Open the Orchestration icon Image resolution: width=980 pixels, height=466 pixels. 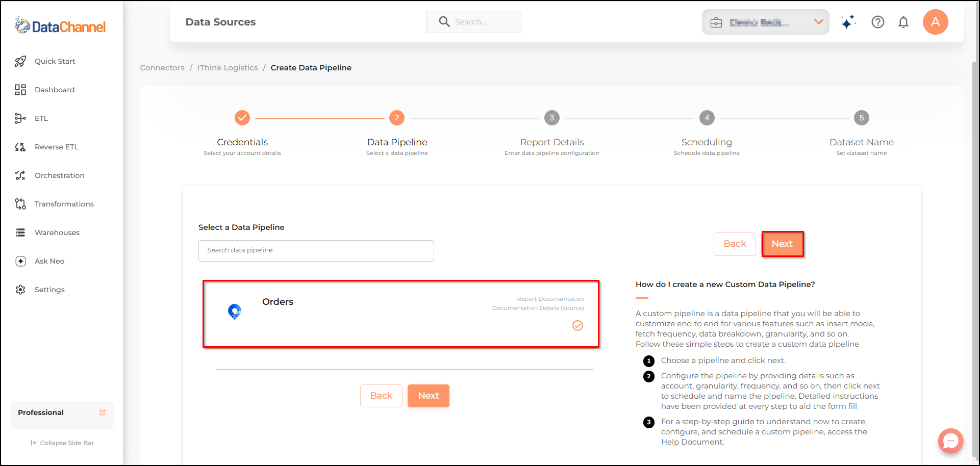20,175
